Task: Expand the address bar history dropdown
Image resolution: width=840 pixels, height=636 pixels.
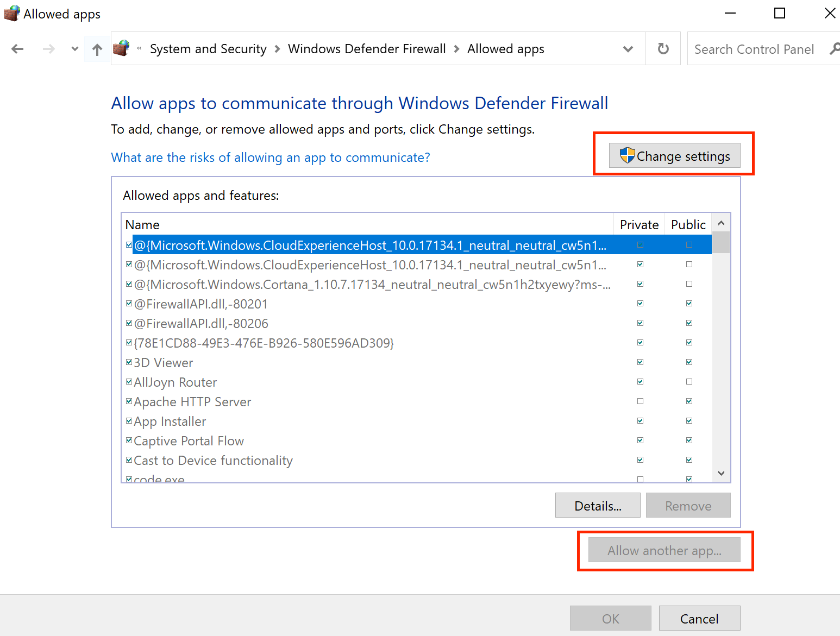Action: (x=628, y=49)
